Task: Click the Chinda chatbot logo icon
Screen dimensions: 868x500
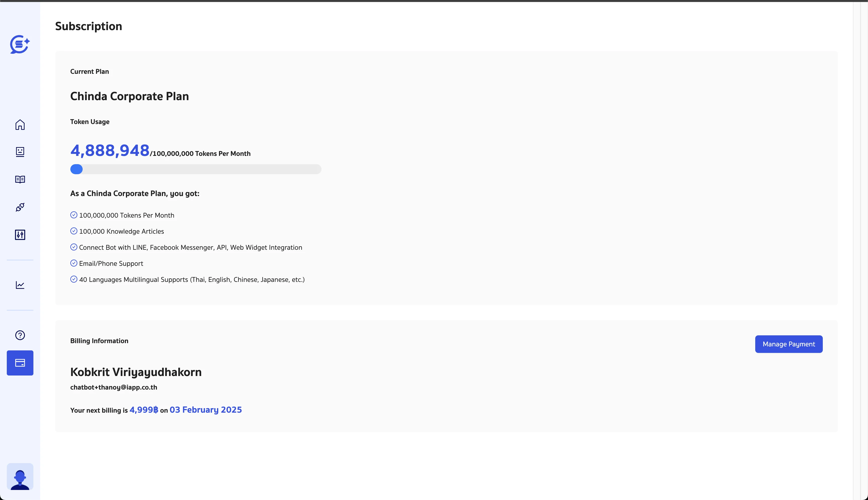Action: (20, 44)
